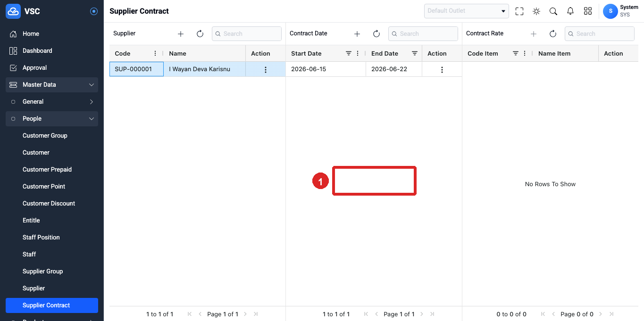Open End Date column filter icon

click(x=415, y=53)
